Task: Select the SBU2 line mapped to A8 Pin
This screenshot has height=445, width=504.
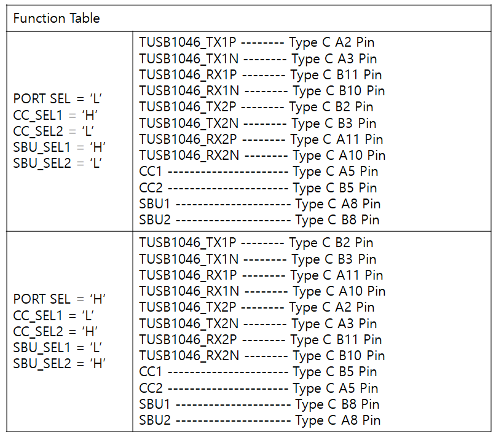Action: 259,420
